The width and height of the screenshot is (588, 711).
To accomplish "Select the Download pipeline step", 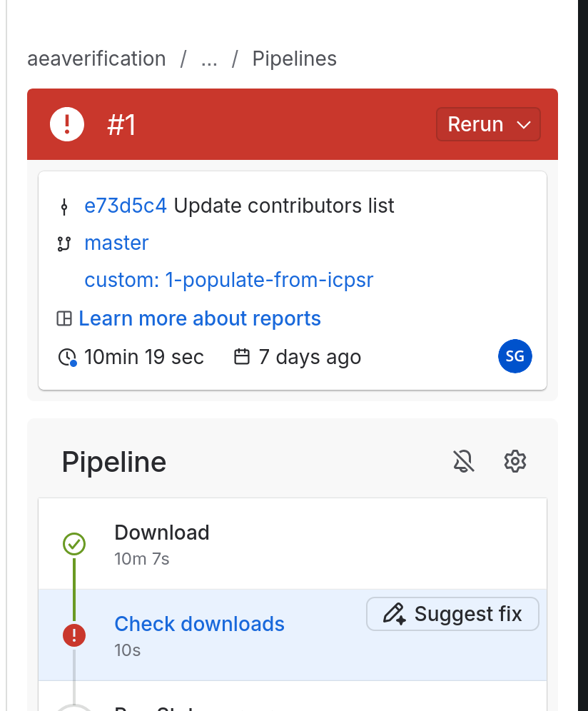I will [293, 544].
